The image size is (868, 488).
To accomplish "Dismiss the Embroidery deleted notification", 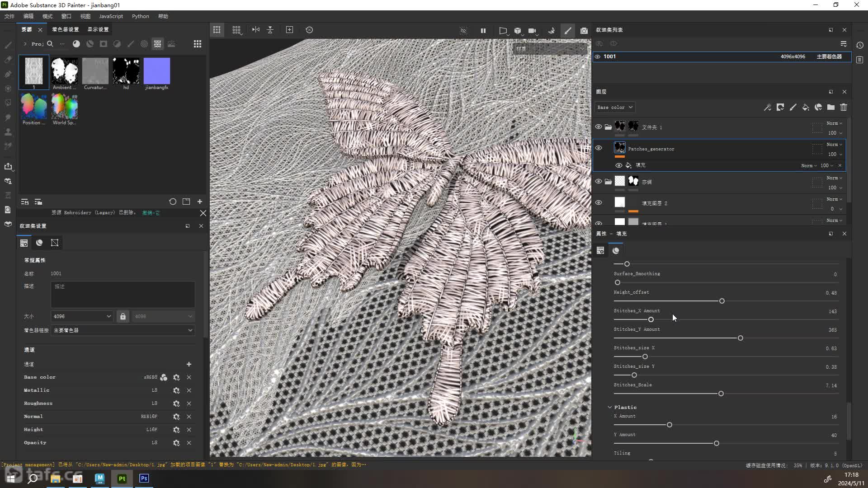I will click(x=203, y=213).
